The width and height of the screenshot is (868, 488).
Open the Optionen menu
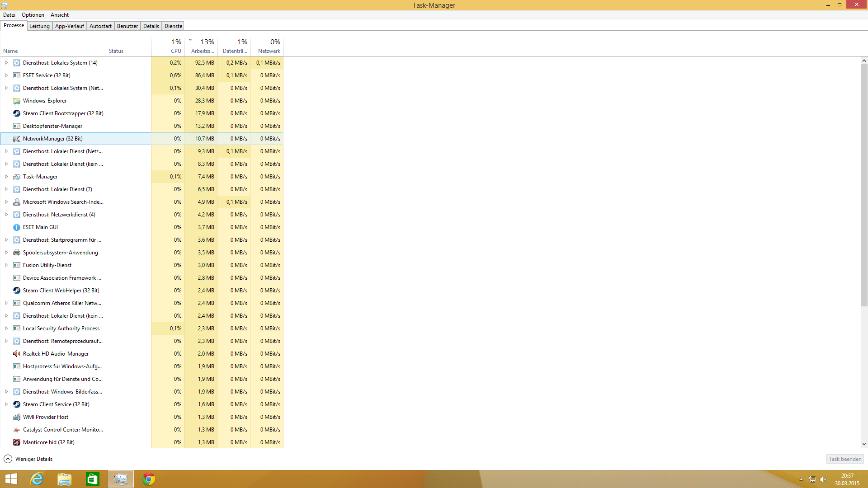33,15
